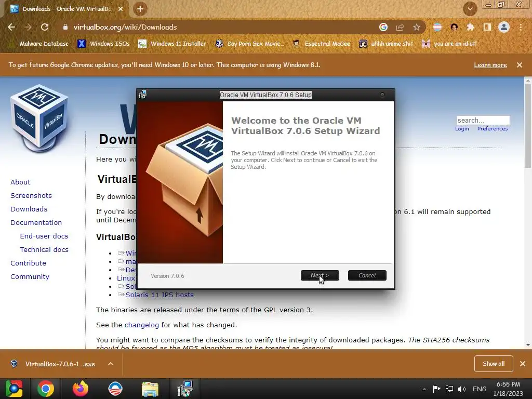Show hidden tray icons arrow
The width and height of the screenshot is (532, 399).
coord(424,389)
